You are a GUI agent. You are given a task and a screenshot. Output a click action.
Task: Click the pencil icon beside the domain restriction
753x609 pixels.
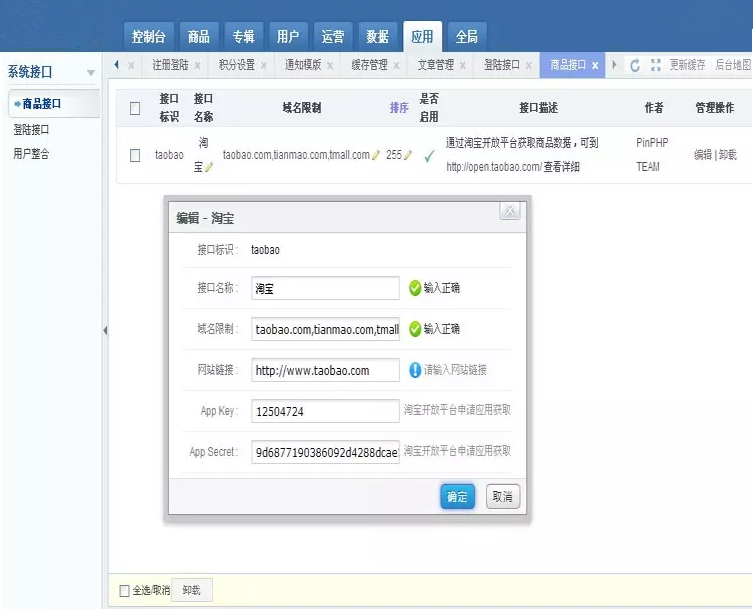[x=376, y=155]
